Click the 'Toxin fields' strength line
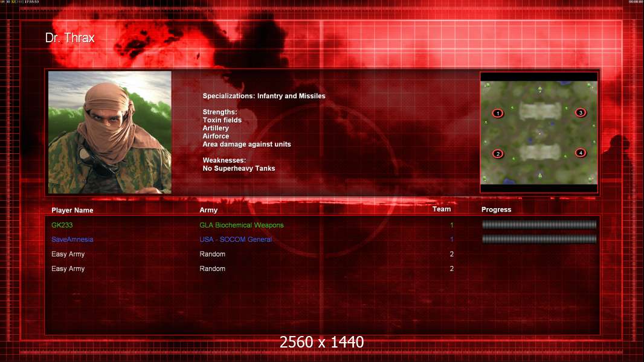This screenshot has width=644, height=362. pos(222,120)
